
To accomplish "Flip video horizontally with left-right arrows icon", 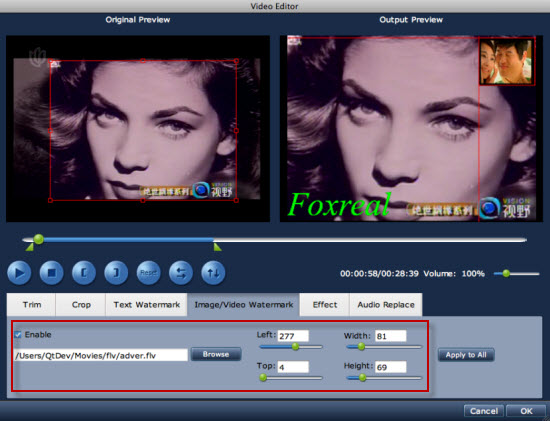I will pyautogui.click(x=181, y=273).
